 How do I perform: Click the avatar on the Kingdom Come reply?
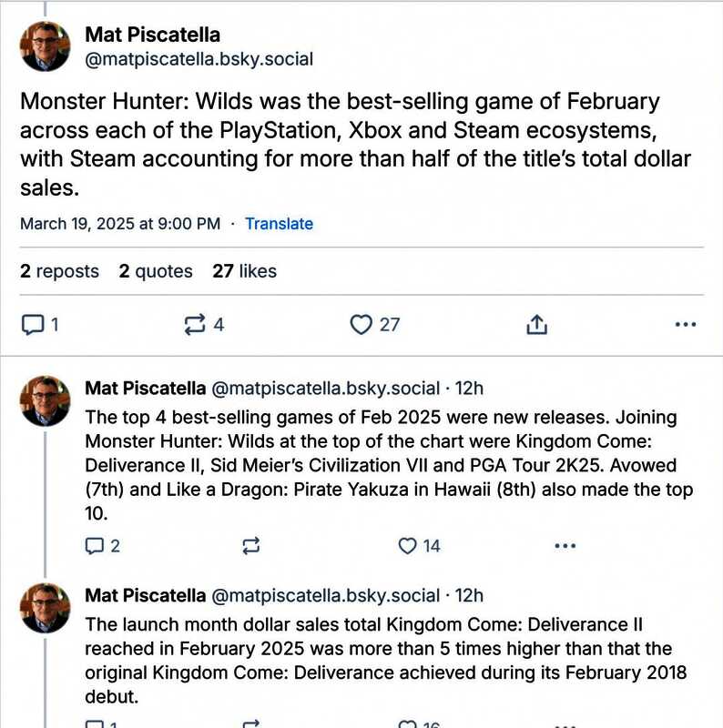coord(45,608)
